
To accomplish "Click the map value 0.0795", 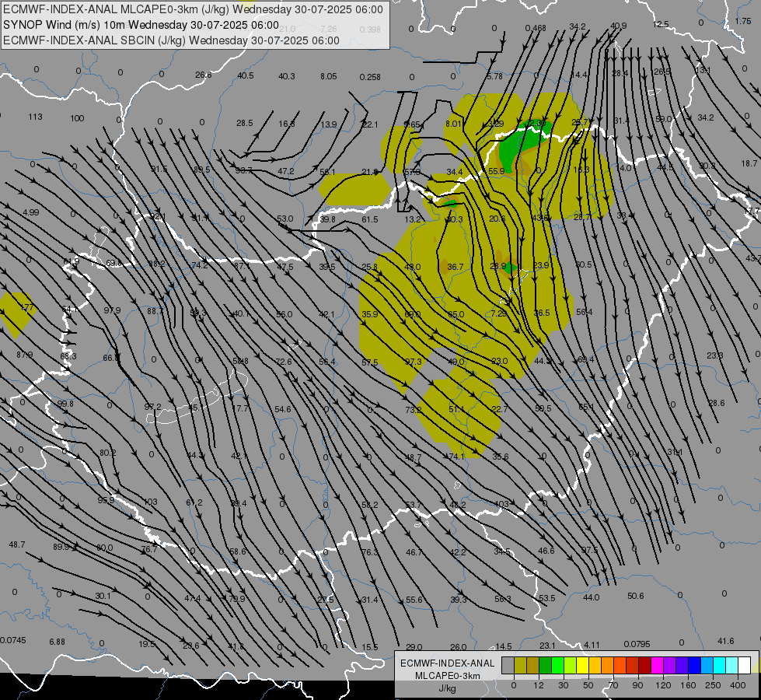I will (x=637, y=644).
